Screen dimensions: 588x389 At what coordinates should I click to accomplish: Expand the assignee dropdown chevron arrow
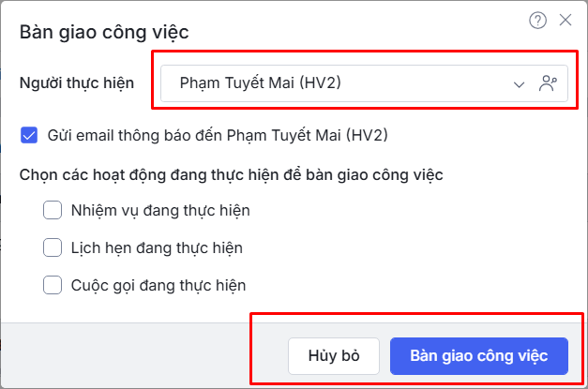point(520,84)
